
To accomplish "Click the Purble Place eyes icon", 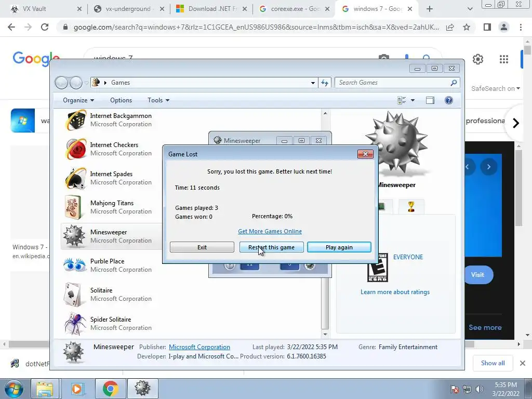I will [75, 265].
